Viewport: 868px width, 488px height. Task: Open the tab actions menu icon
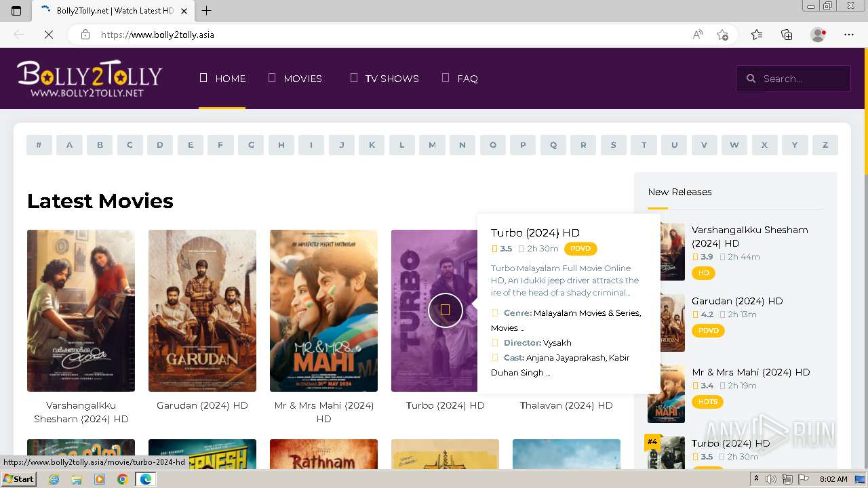click(16, 10)
